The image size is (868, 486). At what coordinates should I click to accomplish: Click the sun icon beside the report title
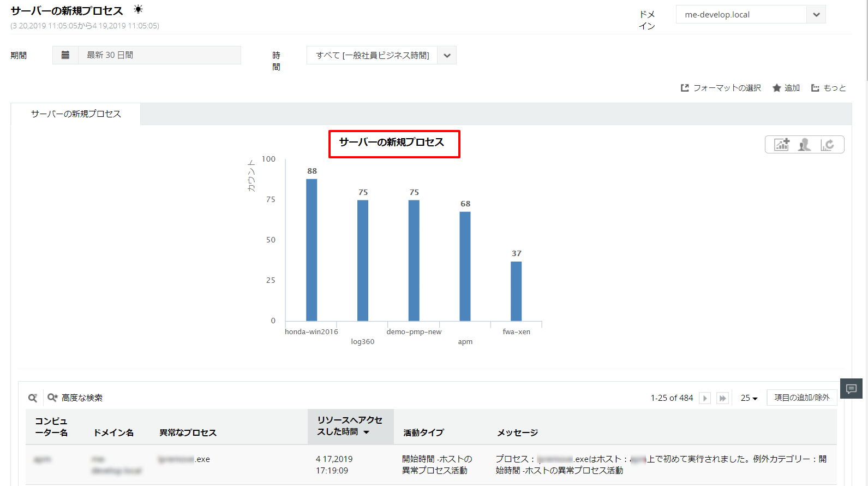pyautogui.click(x=138, y=9)
